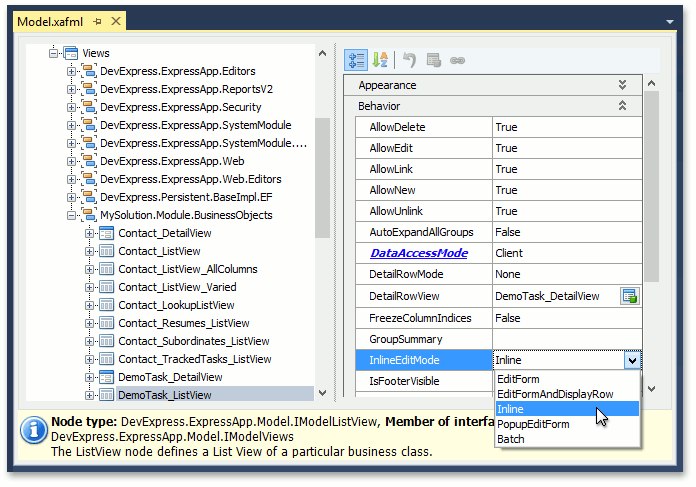
Task: Select the Contact_Subordinates_ListView tree item
Action: tap(194, 341)
